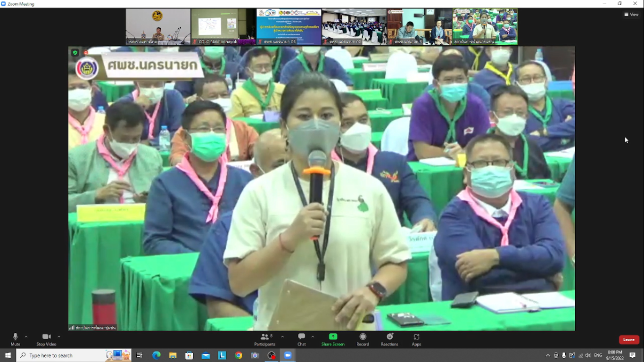Click the red Leave button
This screenshot has height=362, width=644.
(629, 339)
